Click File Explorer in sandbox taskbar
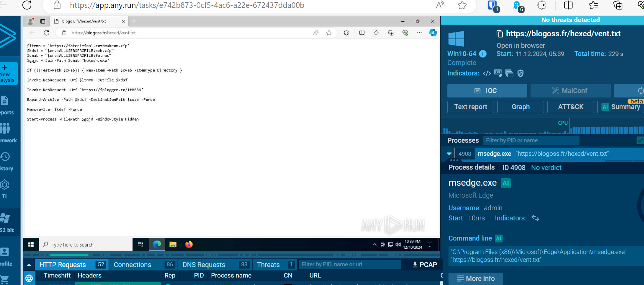 [x=173, y=245]
